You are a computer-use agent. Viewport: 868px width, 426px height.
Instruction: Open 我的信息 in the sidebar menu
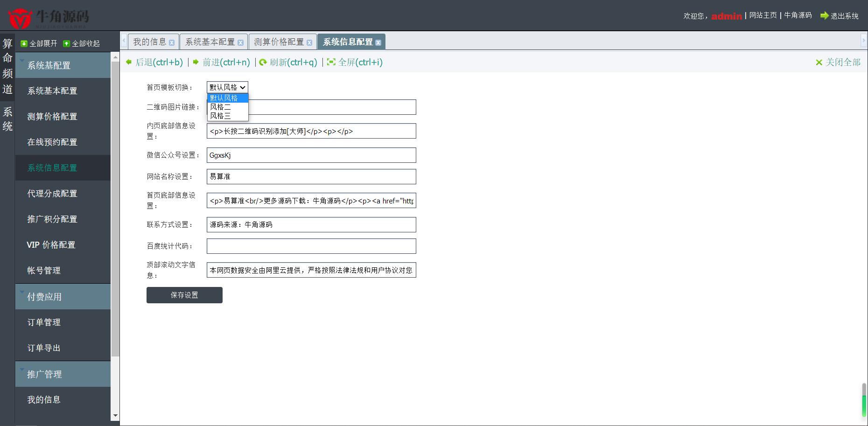[63, 400]
